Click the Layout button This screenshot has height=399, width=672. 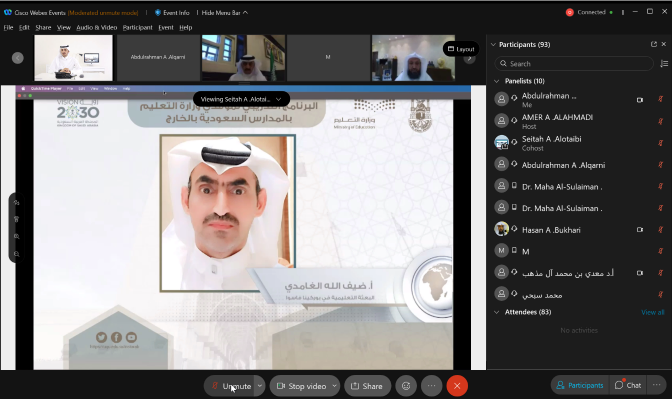[x=461, y=49]
